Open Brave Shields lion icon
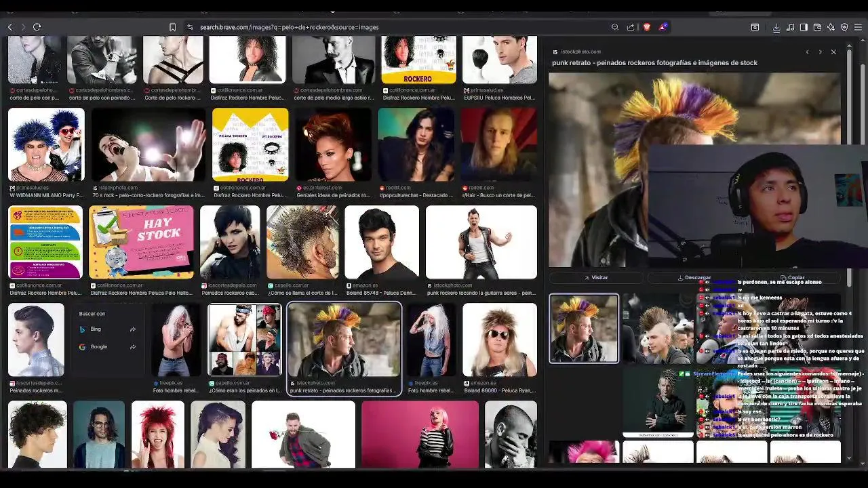This screenshot has width=868, height=488. point(647,27)
